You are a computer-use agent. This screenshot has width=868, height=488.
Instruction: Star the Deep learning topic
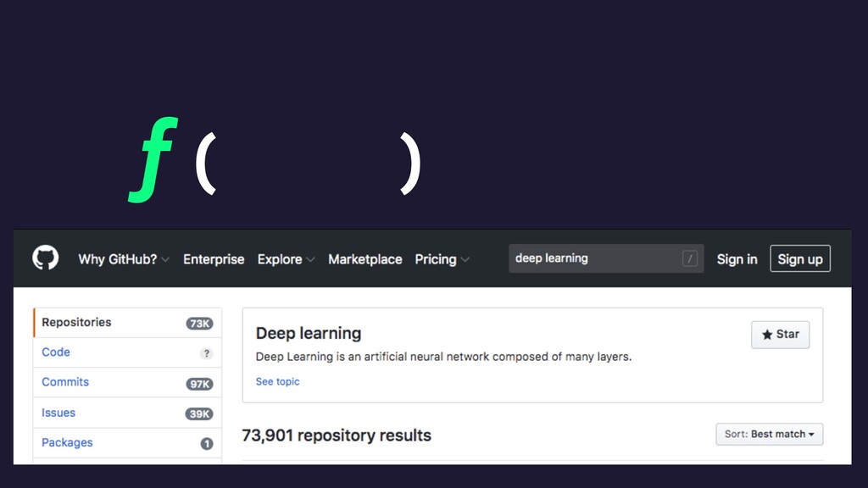click(780, 334)
